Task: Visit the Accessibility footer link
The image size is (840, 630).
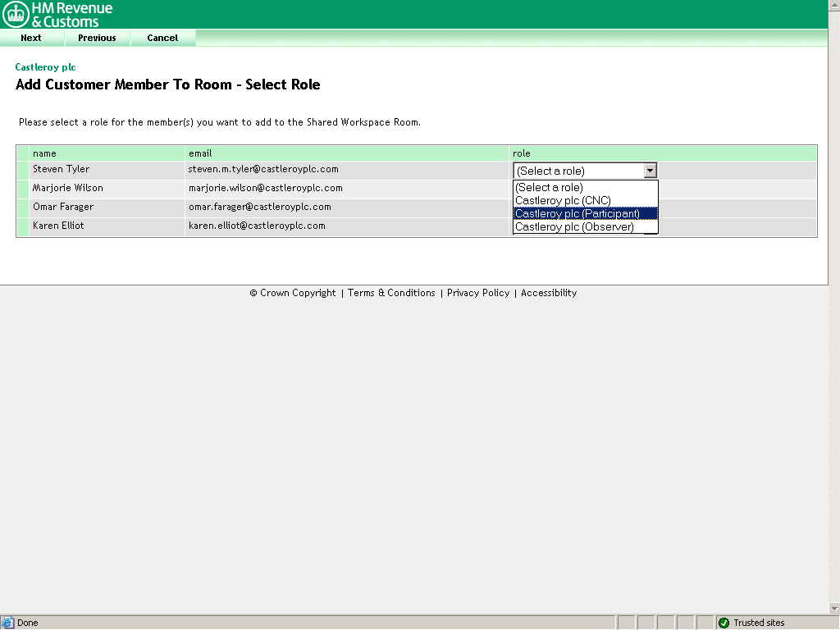Action: point(549,293)
